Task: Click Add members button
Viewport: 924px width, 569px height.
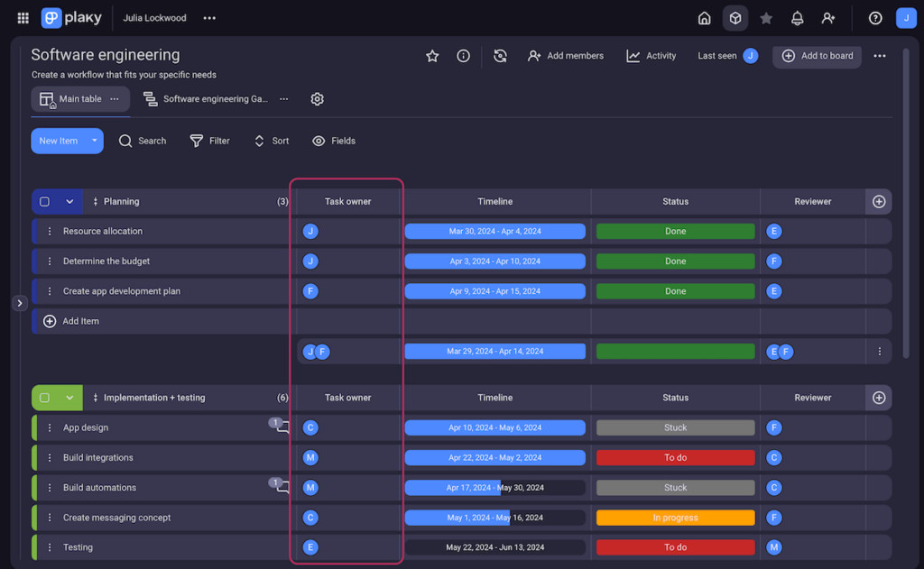Action: coord(566,56)
